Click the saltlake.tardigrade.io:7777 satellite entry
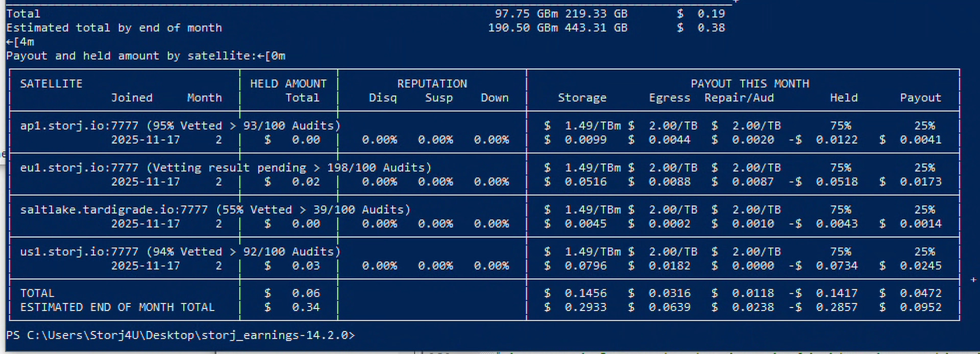 (x=113, y=209)
